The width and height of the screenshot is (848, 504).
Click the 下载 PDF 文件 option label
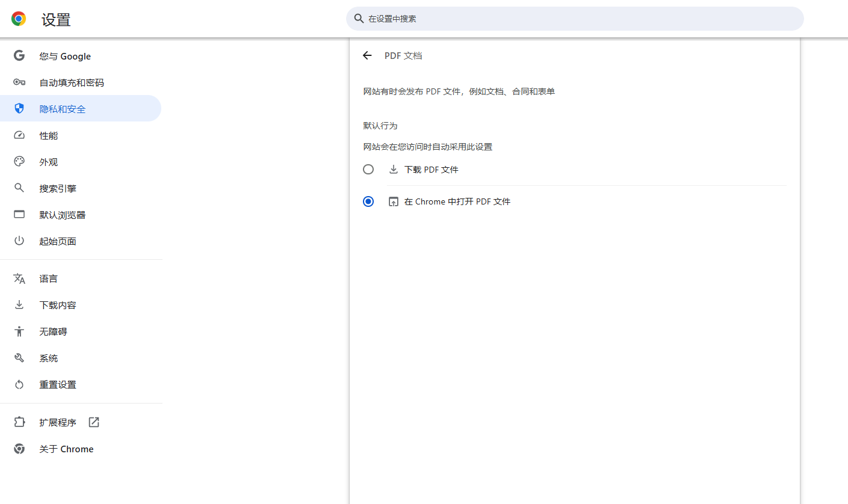(432, 170)
